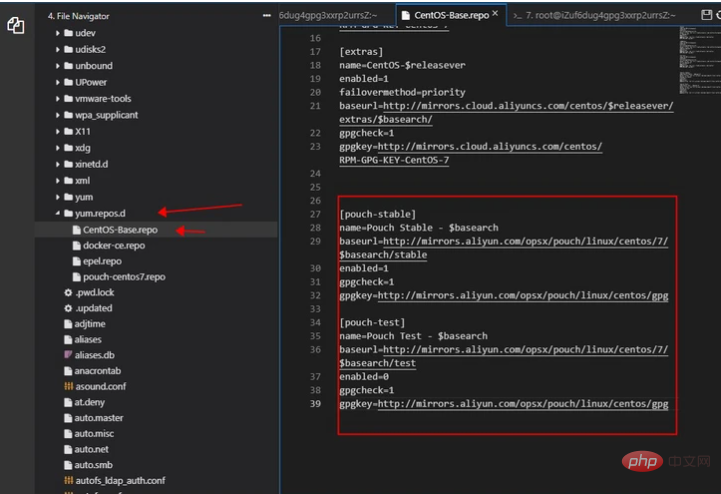The width and height of the screenshot is (721, 494).
Task: Expand the xinetd.d folder
Action: coord(56,163)
